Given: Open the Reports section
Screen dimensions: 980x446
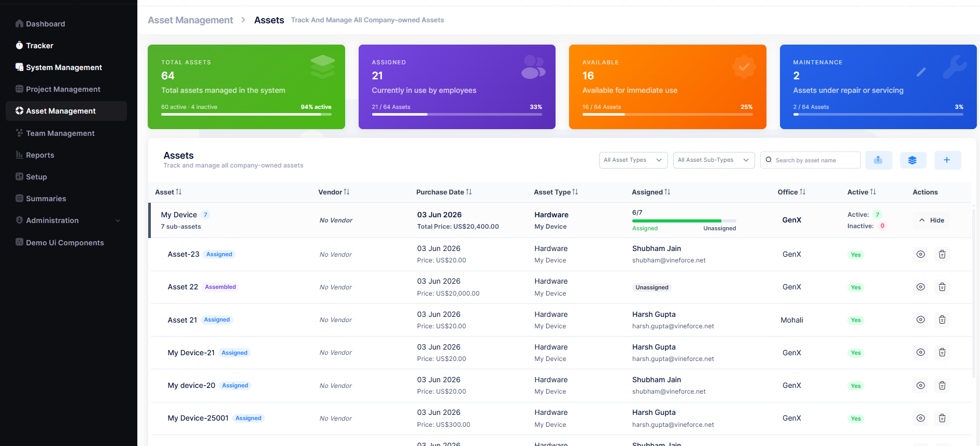Looking at the screenshot, I should click(66, 155).
